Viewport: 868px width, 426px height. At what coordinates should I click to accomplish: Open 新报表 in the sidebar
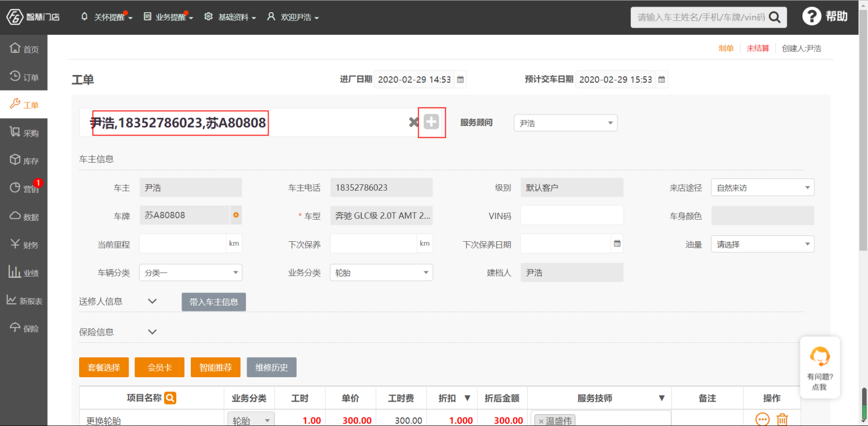[24, 300]
